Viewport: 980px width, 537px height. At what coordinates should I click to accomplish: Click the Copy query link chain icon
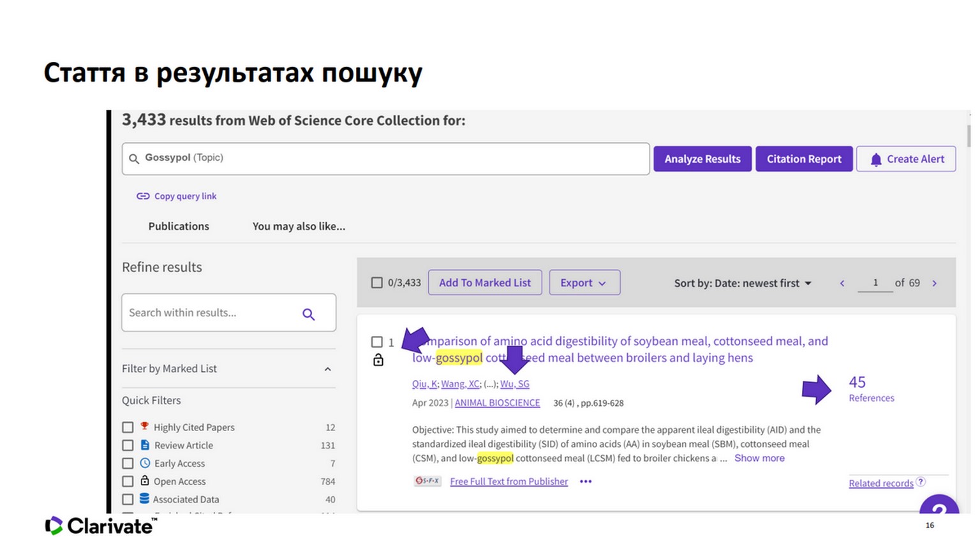click(x=143, y=196)
